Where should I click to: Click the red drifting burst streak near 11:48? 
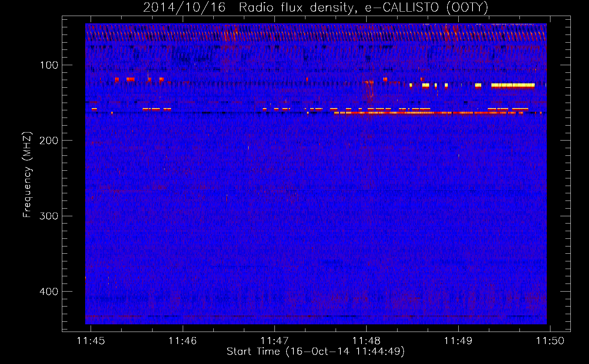click(x=369, y=91)
